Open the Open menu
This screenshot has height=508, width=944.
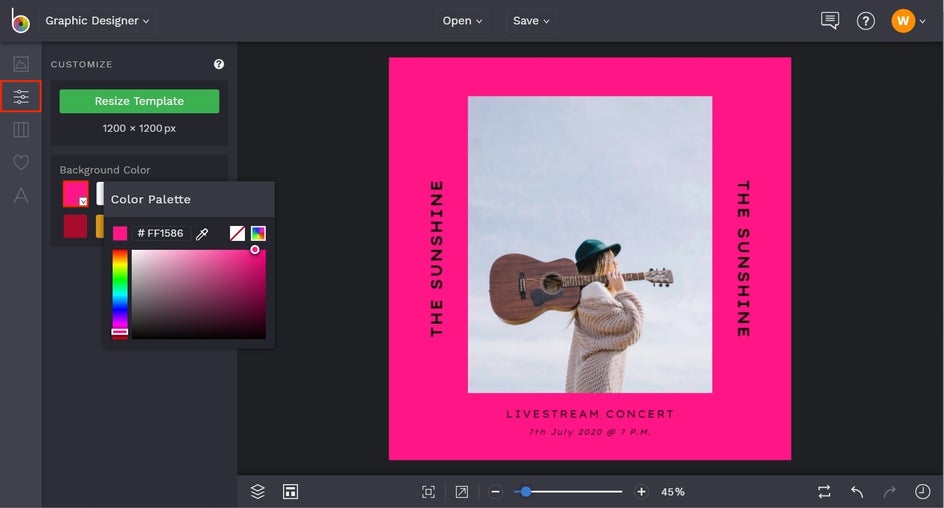click(x=462, y=20)
